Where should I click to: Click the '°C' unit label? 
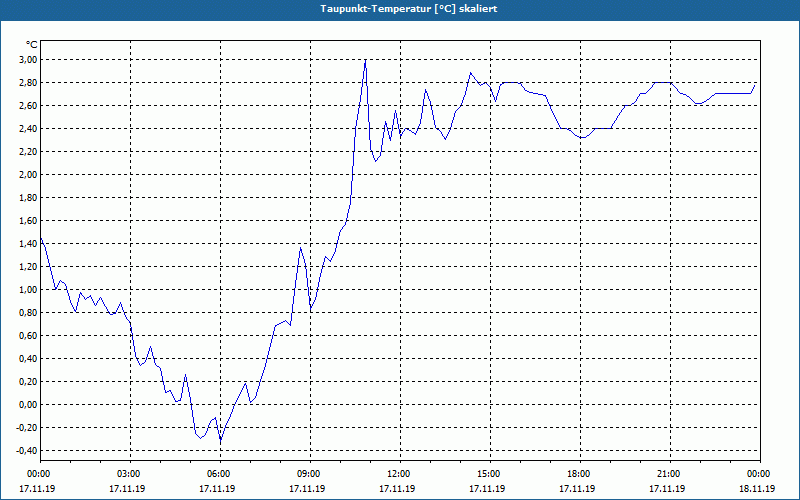click(31, 45)
